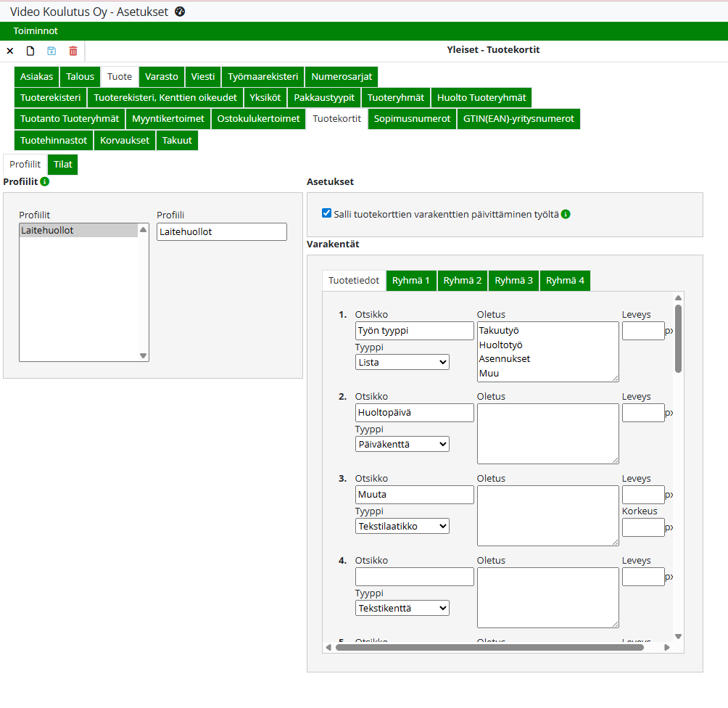Click the horizontal scrollbar under Varakentät fields
The height and width of the screenshot is (708, 728).
(489, 647)
